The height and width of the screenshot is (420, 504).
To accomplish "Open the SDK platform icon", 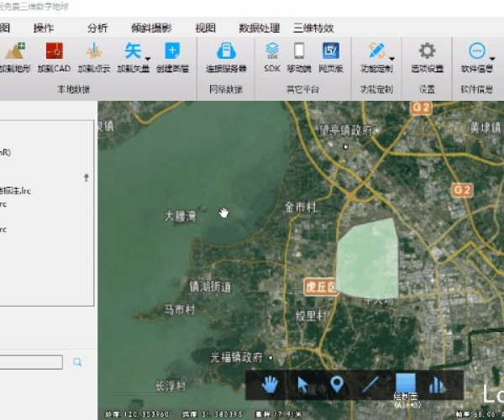I will tap(272, 51).
